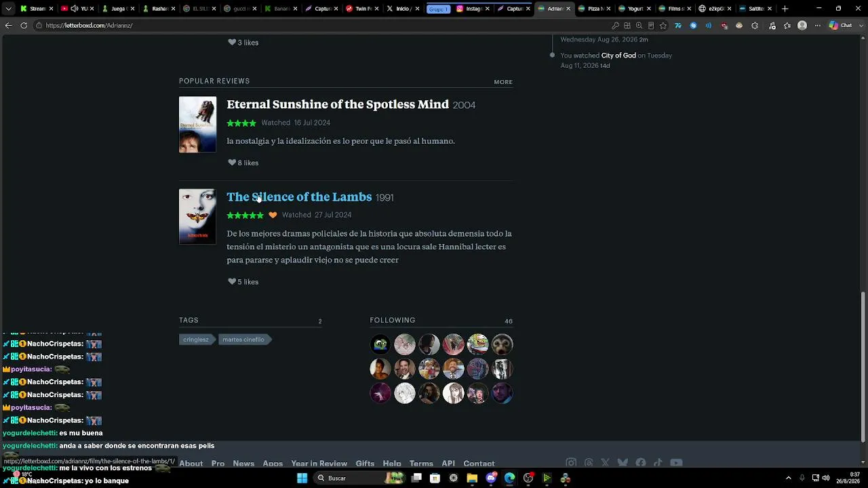
Task: Open Letterboxd TikTok footer icon
Action: [x=658, y=463]
